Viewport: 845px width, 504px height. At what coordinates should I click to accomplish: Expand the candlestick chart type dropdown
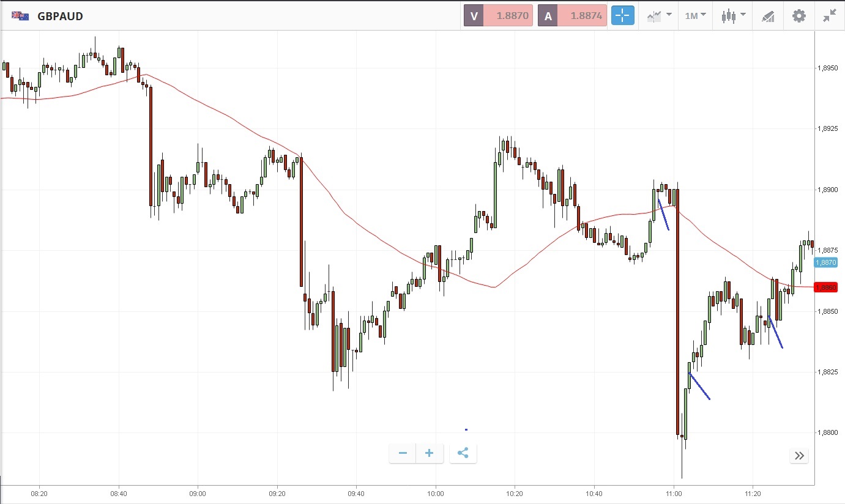[x=733, y=16]
